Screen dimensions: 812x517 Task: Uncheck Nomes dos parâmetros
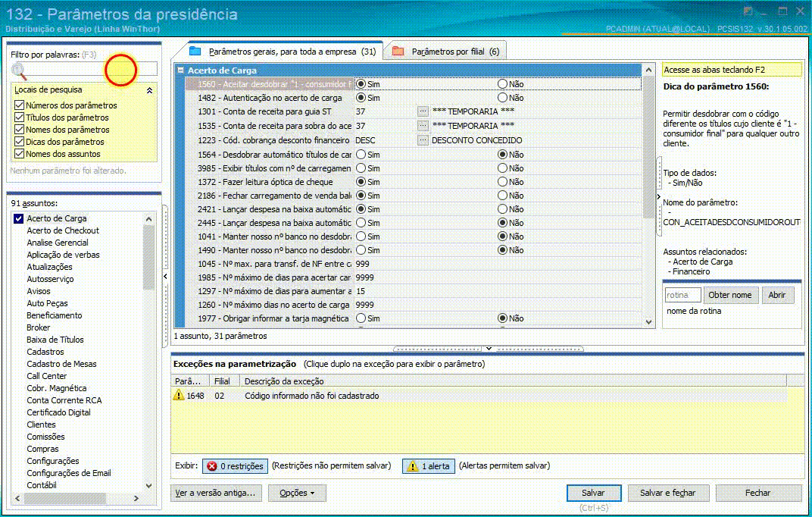(x=19, y=130)
